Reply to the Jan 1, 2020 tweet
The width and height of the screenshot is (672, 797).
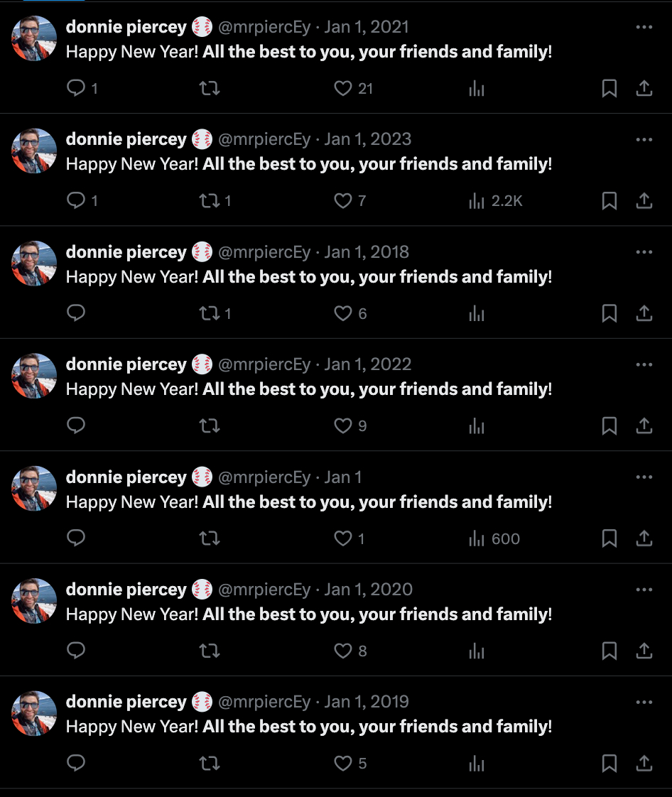pyautogui.click(x=76, y=651)
